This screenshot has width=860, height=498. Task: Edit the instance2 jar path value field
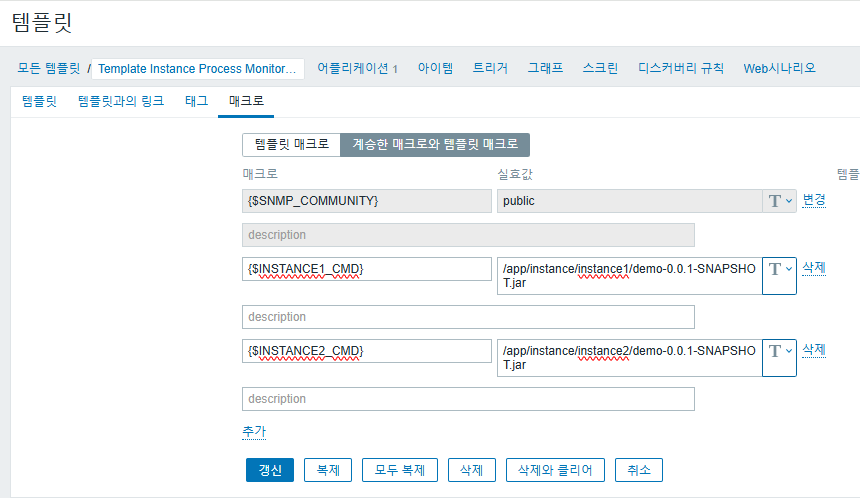(x=630, y=358)
